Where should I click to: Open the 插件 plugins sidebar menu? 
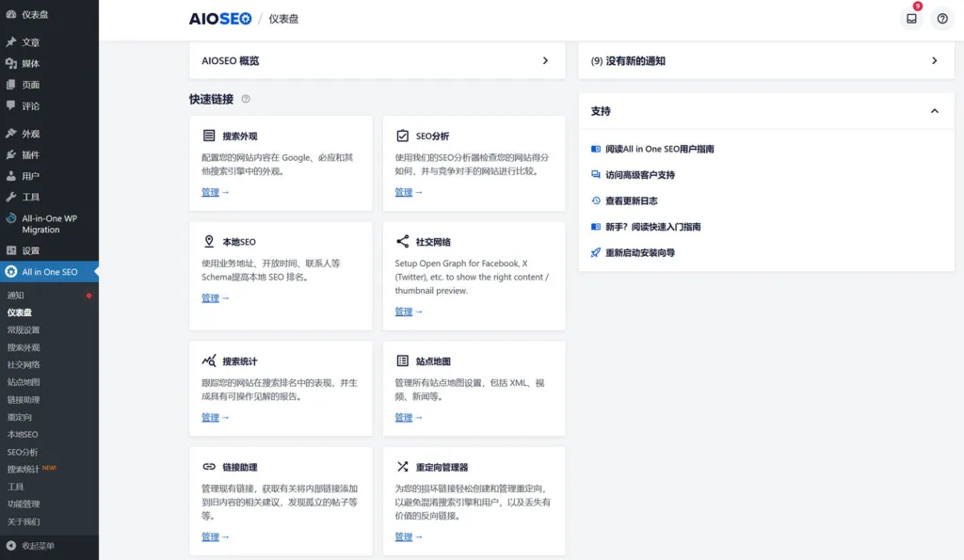click(31, 154)
